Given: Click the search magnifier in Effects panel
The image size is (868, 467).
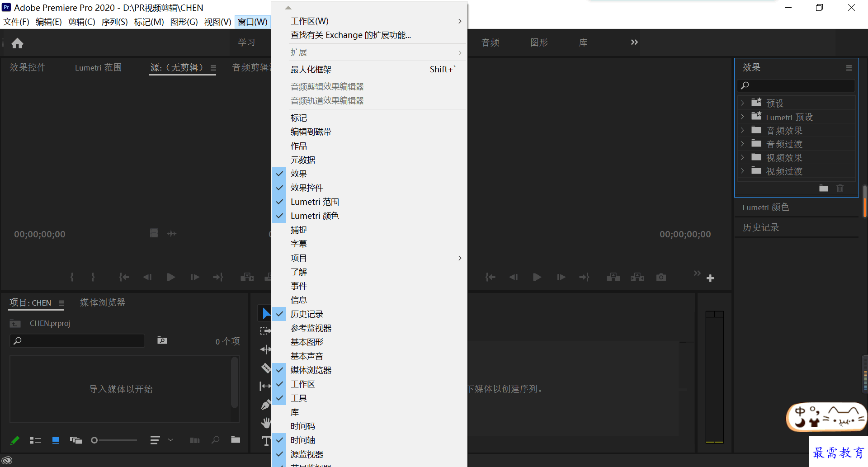Looking at the screenshot, I should pos(745,85).
